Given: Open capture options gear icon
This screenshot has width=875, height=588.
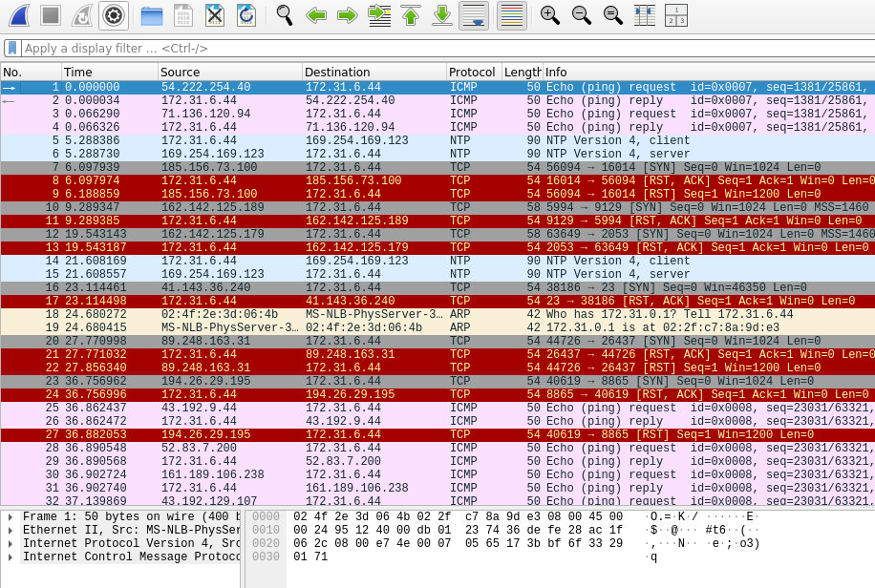Looking at the screenshot, I should coord(114,15).
